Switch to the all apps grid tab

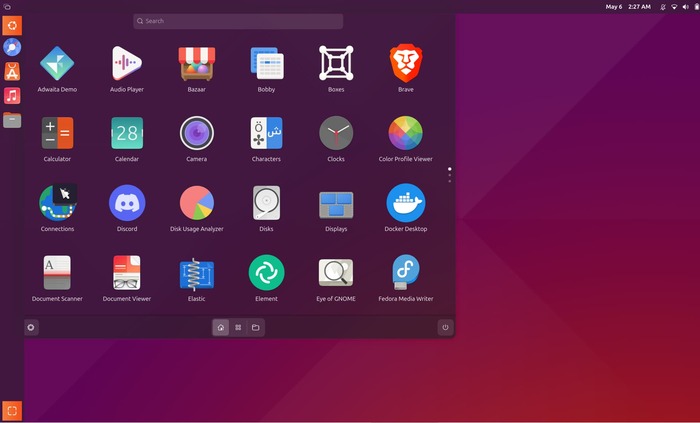238,328
